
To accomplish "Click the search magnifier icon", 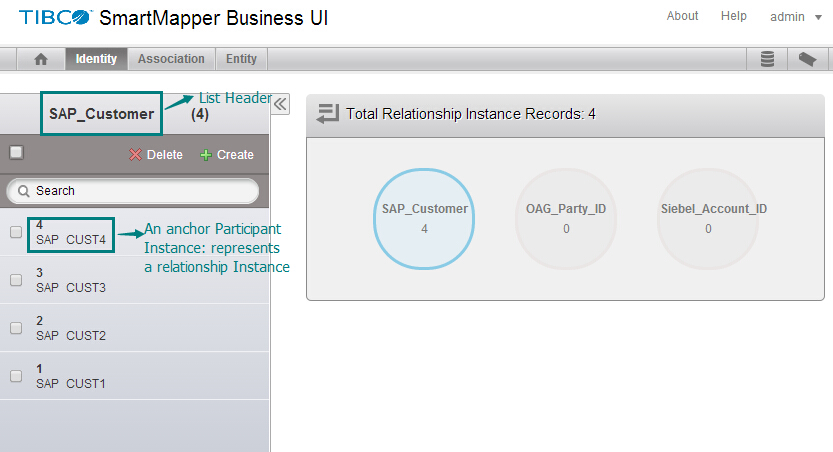I will point(23,191).
